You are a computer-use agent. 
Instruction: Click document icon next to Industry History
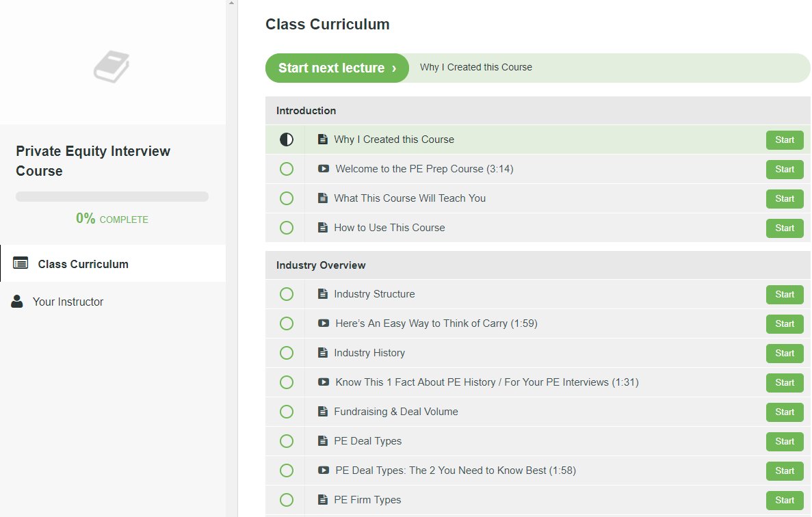(323, 353)
